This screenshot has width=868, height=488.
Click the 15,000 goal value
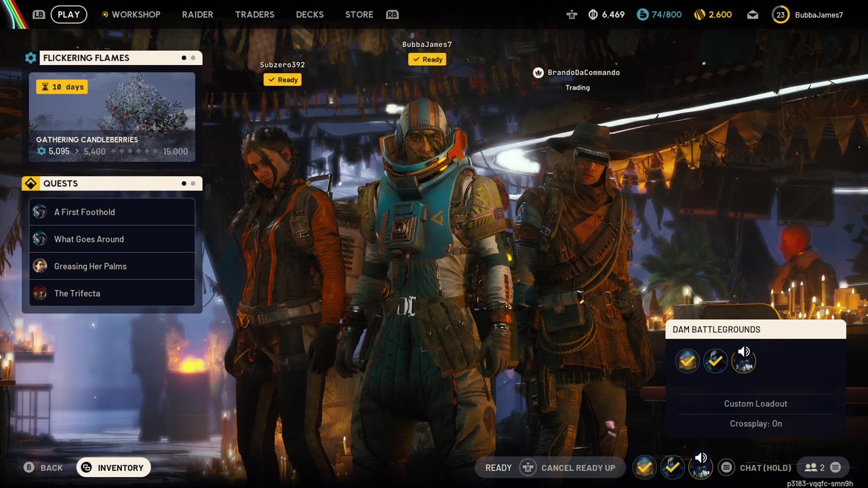coord(175,151)
